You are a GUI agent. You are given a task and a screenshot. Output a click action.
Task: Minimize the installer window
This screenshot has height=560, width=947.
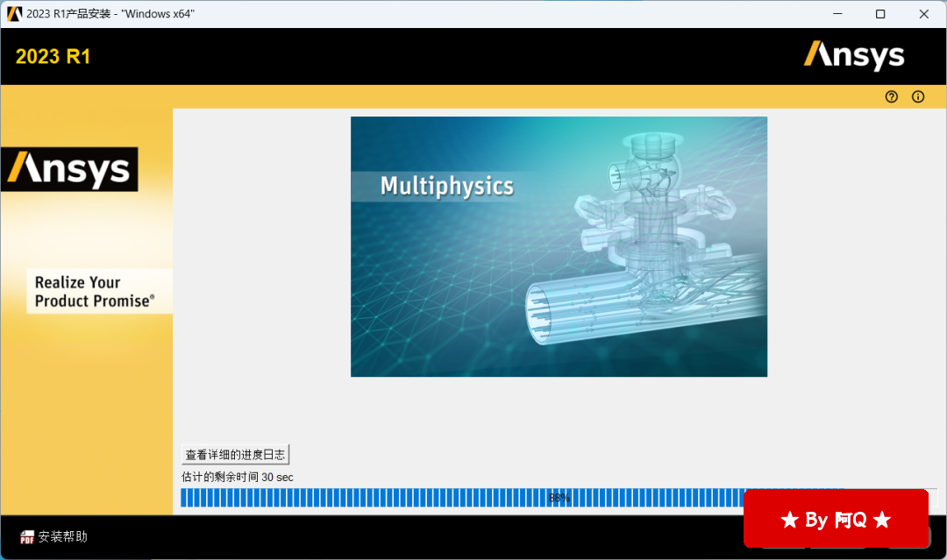coord(837,14)
